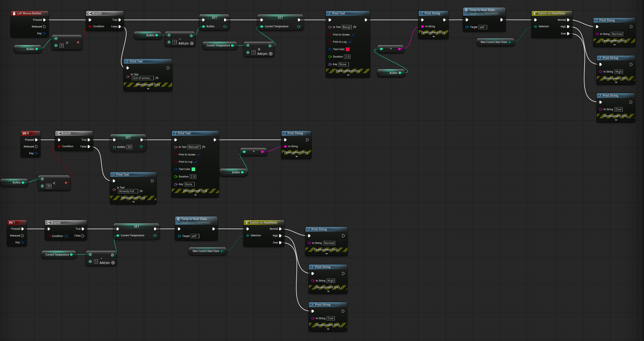The image size is (644, 341).
Task: Click the 0 value field in the greater-than node
Action: 62,45
